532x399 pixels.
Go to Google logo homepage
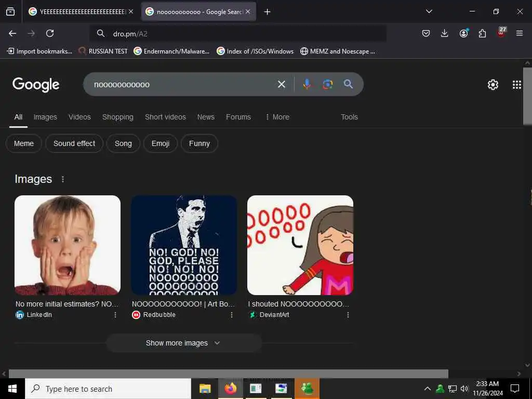[36, 85]
